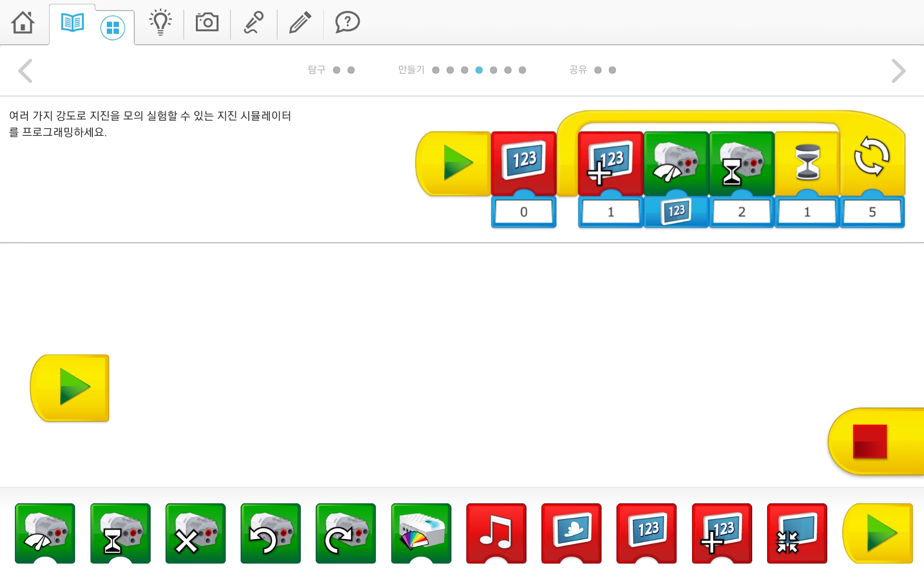
Task: Click the motor time input value 2
Action: click(742, 212)
